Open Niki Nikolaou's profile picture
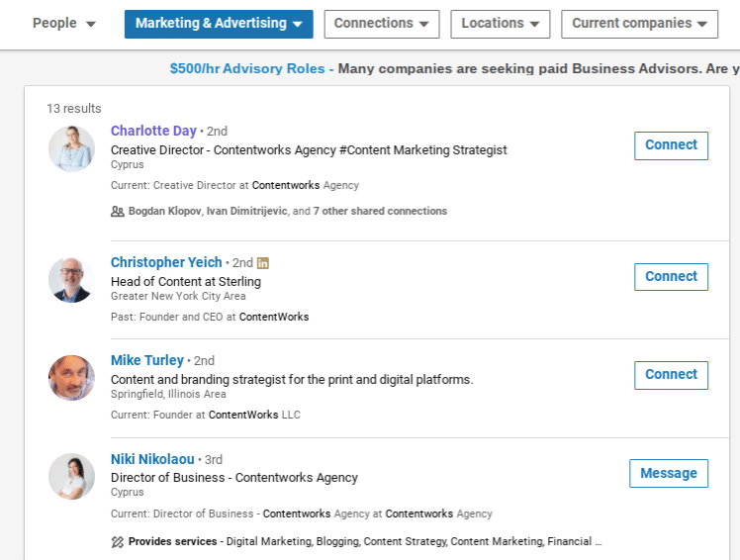740x560 pixels. pyautogui.click(x=72, y=477)
